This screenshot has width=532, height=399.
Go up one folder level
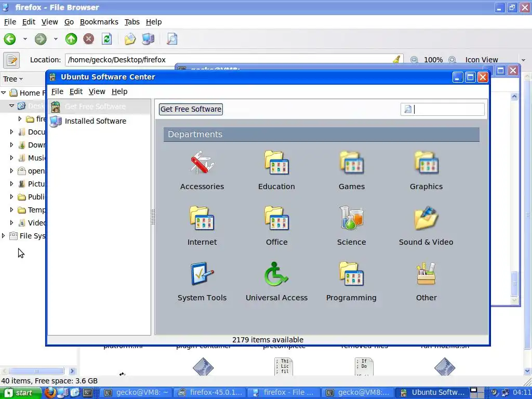tap(71, 39)
